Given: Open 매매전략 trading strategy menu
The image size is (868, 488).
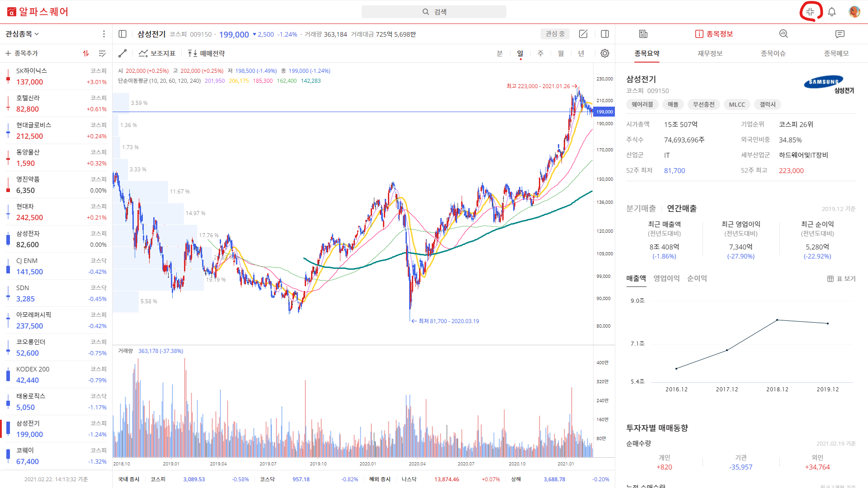Looking at the screenshot, I should (206, 53).
